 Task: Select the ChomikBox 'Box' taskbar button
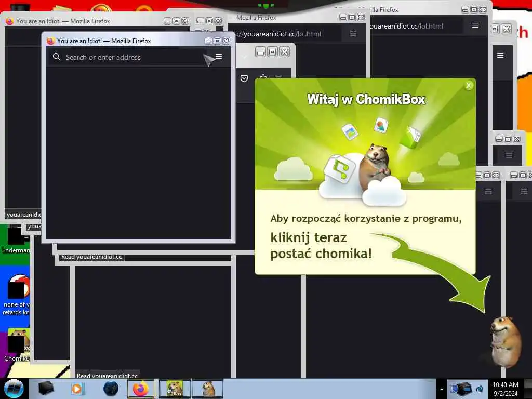point(175,389)
